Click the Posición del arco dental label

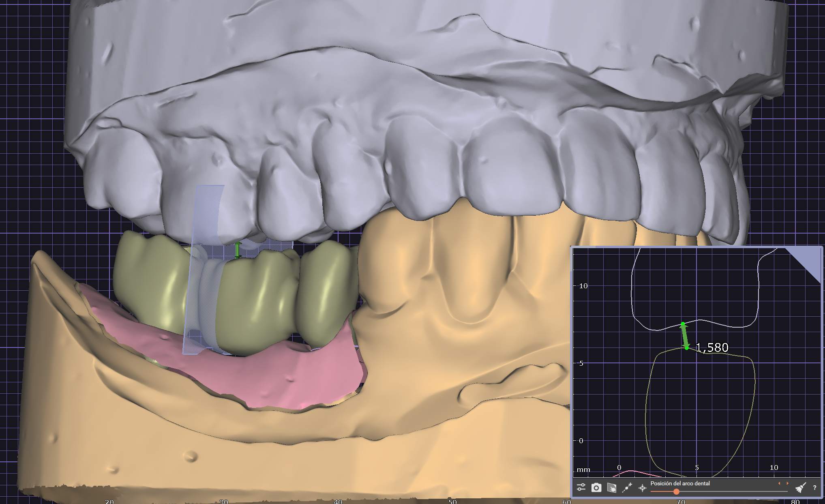(x=680, y=483)
